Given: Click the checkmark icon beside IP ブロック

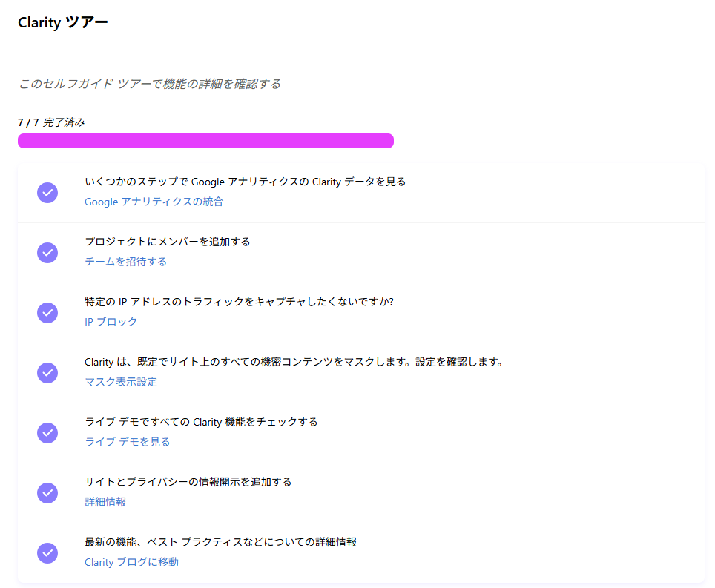Looking at the screenshot, I should [x=47, y=313].
